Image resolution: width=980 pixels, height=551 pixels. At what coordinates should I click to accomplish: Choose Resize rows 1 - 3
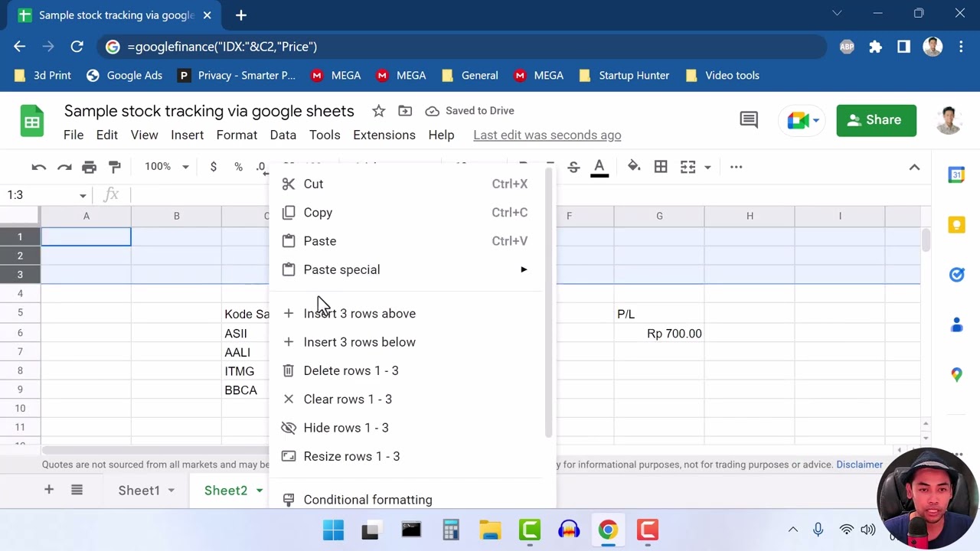click(x=405, y=456)
